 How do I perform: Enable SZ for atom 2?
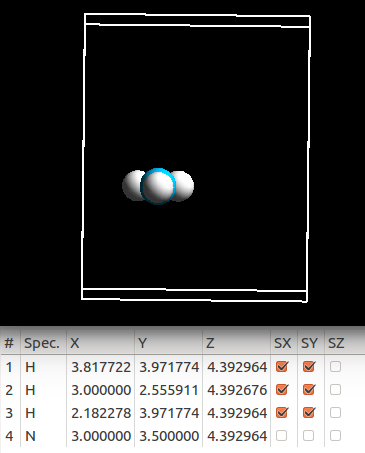[335, 390]
